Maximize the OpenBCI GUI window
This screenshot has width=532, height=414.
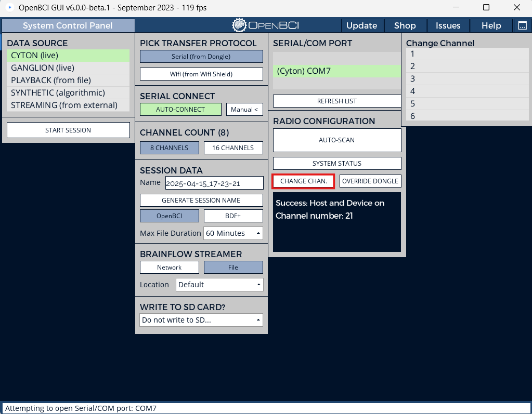pyautogui.click(x=486, y=7)
